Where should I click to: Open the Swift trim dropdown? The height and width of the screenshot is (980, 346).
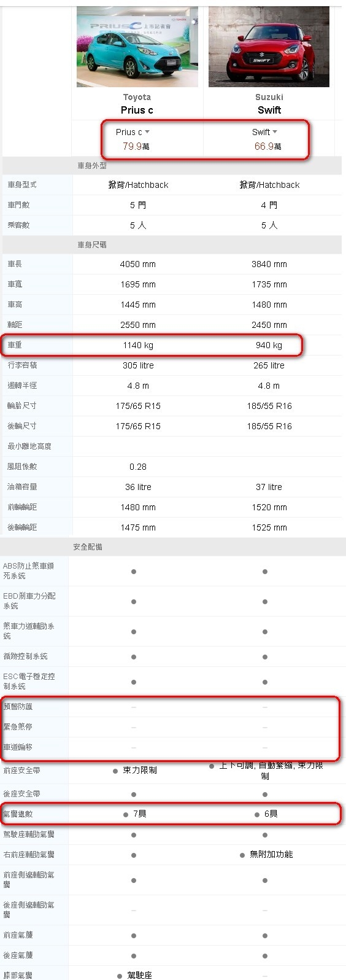tap(264, 132)
